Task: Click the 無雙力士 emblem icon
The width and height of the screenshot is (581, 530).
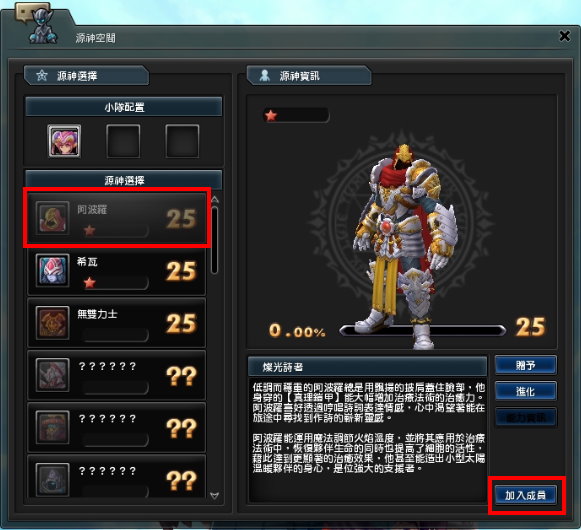Action: (52, 323)
